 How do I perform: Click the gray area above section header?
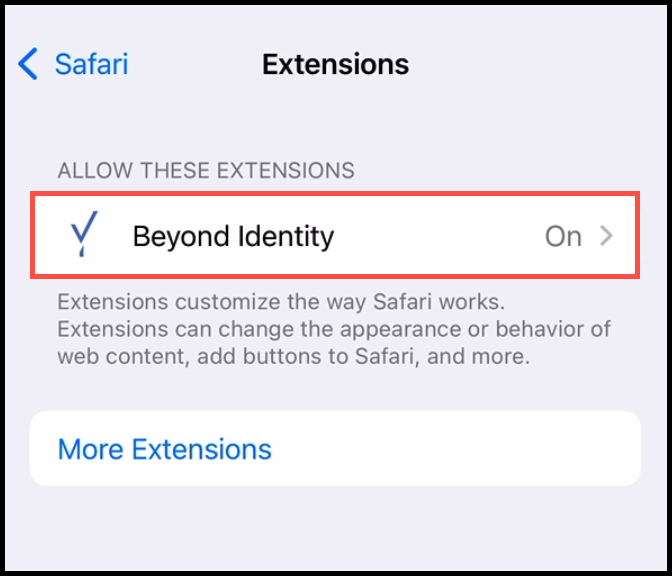(x=335, y=124)
